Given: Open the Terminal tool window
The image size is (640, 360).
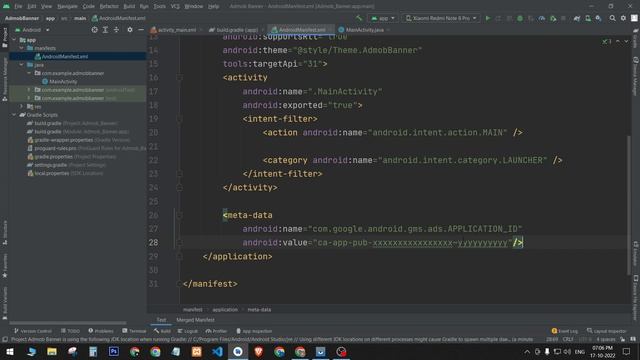Looking at the screenshot, I should 134,331.
